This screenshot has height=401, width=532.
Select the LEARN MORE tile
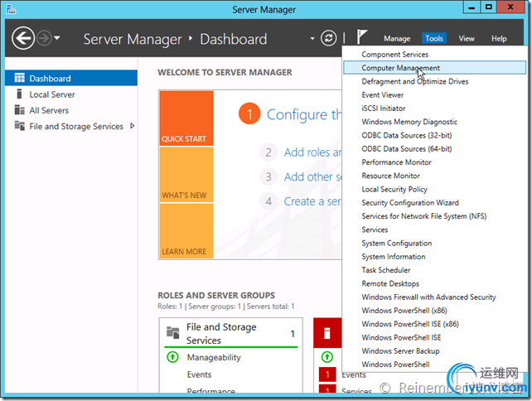tap(186, 231)
